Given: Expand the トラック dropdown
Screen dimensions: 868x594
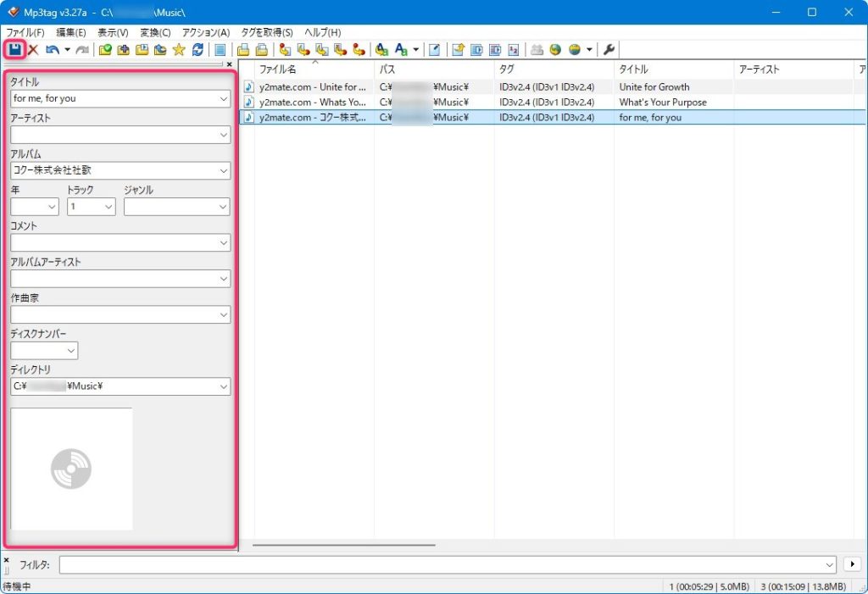Looking at the screenshot, I should (108, 207).
